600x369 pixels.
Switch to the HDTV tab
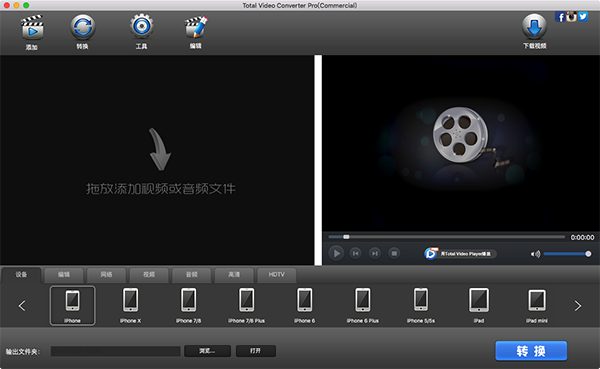[276, 274]
